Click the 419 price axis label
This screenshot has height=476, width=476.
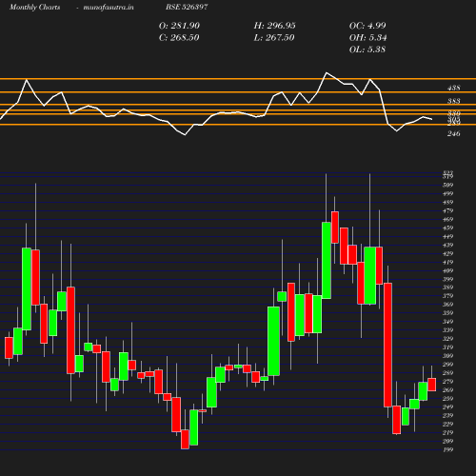coord(448,262)
